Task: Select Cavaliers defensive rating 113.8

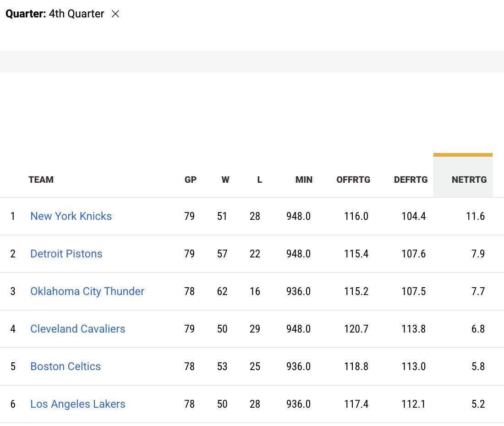Action: (413, 329)
